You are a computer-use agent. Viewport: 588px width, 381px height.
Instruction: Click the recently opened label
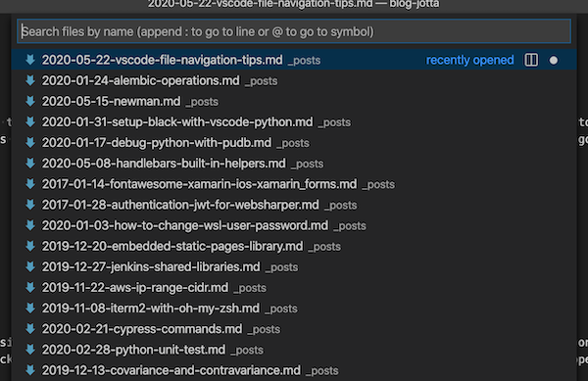pos(469,60)
